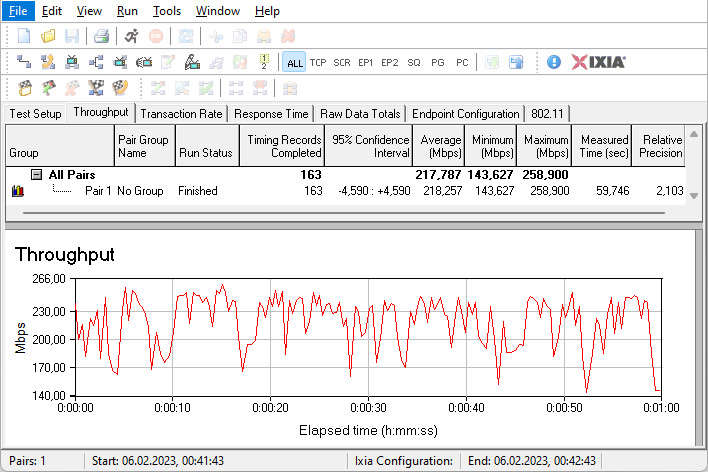Enable the ALL pairs filter toggle
The image size is (708, 472).
pos(294,62)
